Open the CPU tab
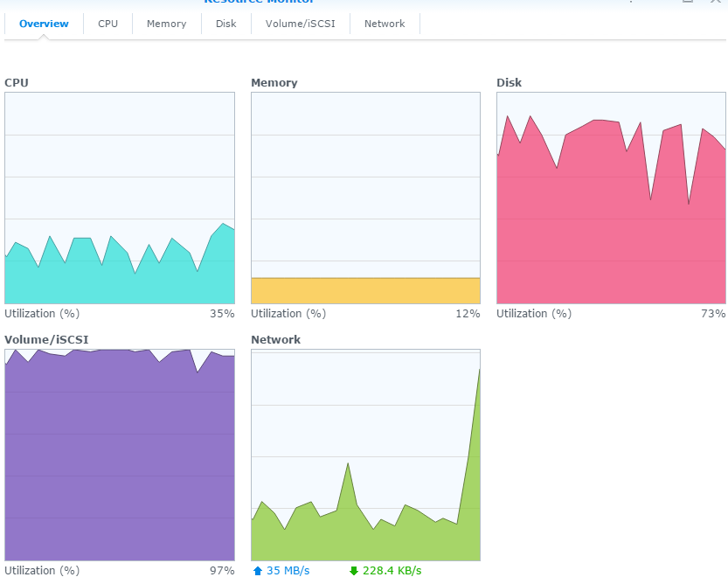The height and width of the screenshot is (577, 728). [107, 24]
